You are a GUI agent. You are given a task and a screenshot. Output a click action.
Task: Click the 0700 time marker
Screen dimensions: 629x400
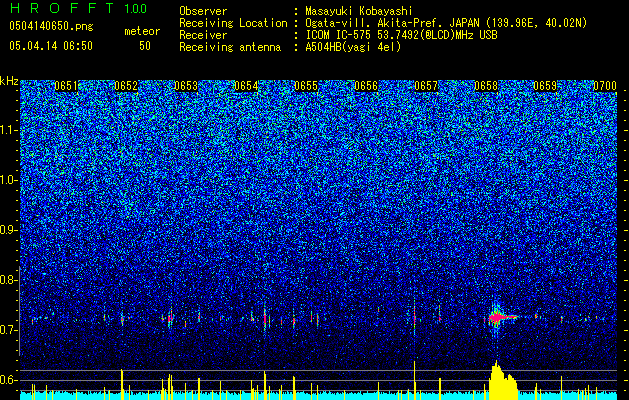(x=605, y=86)
